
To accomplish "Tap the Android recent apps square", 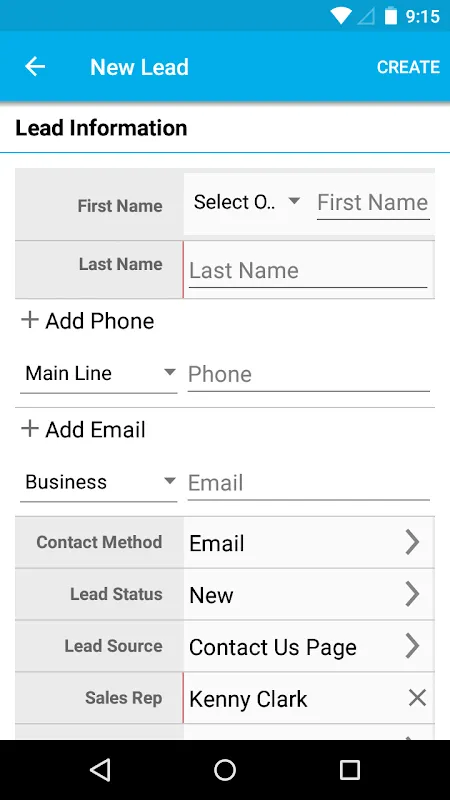I will (349, 770).
